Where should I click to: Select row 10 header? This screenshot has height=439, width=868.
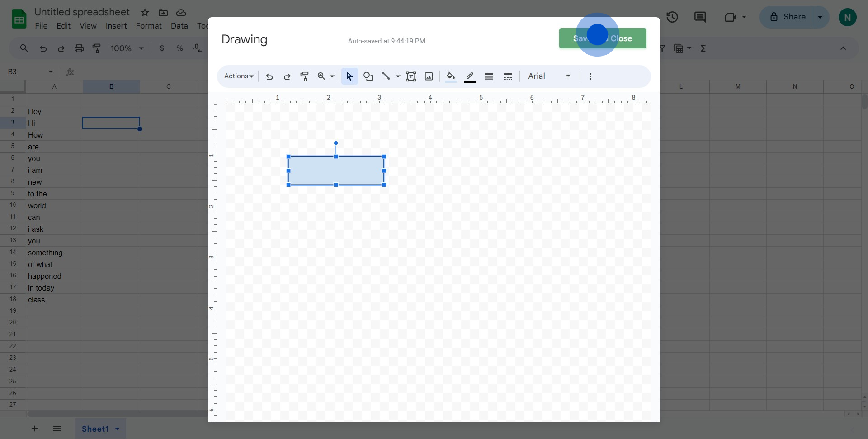coord(13,205)
